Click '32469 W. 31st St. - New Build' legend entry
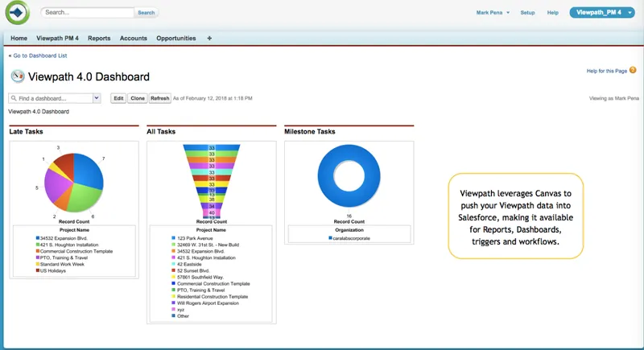The image size is (644, 350). click(208, 245)
